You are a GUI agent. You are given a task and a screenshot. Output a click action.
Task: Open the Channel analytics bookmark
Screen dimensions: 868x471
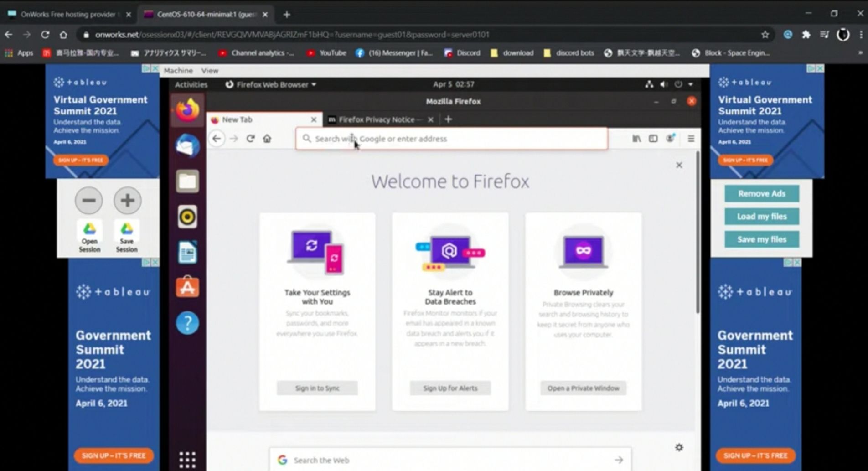[x=256, y=53]
